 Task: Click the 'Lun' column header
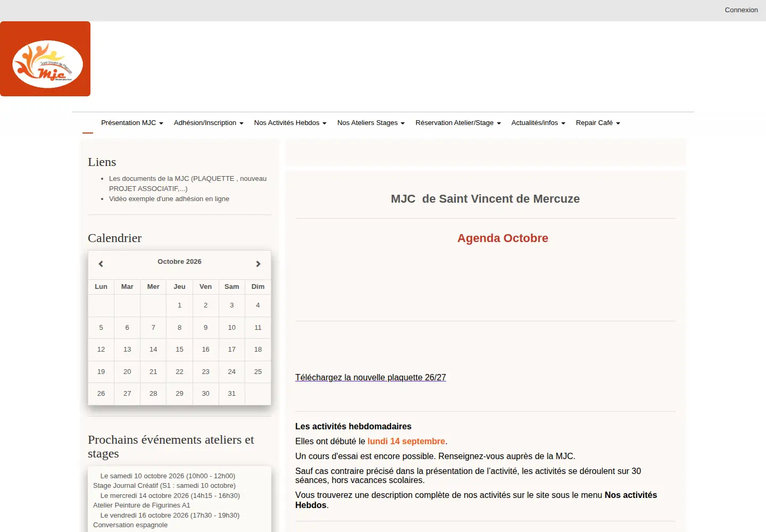[101, 287]
